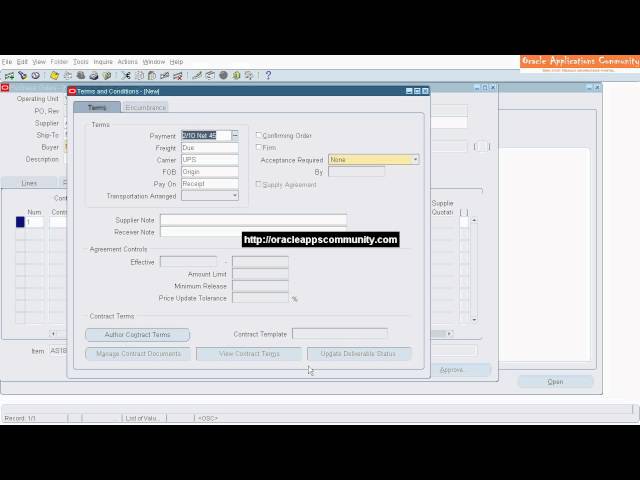Toggle the Firm checkbox
The height and width of the screenshot is (480, 640).
tap(258, 147)
